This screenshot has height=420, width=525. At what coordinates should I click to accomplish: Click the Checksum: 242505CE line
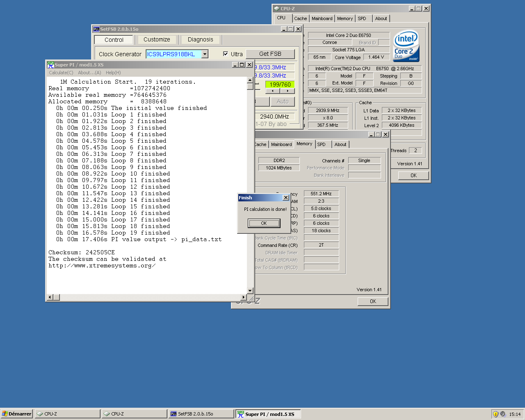(x=82, y=252)
